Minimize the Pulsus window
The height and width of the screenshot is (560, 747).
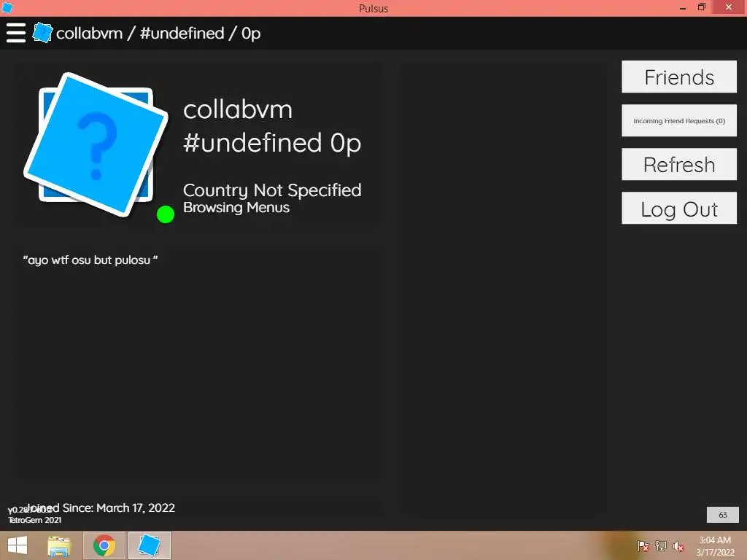click(x=683, y=8)
